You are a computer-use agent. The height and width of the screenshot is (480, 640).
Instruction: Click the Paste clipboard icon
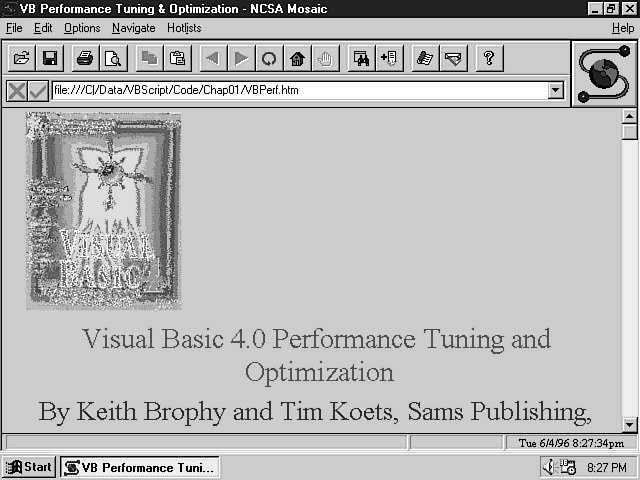pyautogui.click(x=177, y=59)
